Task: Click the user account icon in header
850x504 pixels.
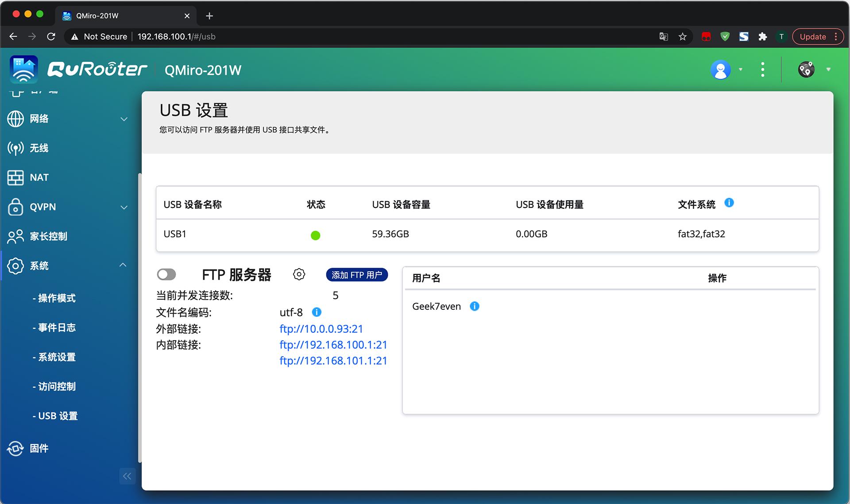Action: point(721,69)
